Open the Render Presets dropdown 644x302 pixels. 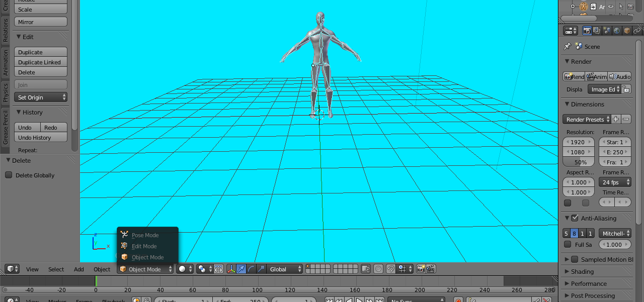[587, 120]
